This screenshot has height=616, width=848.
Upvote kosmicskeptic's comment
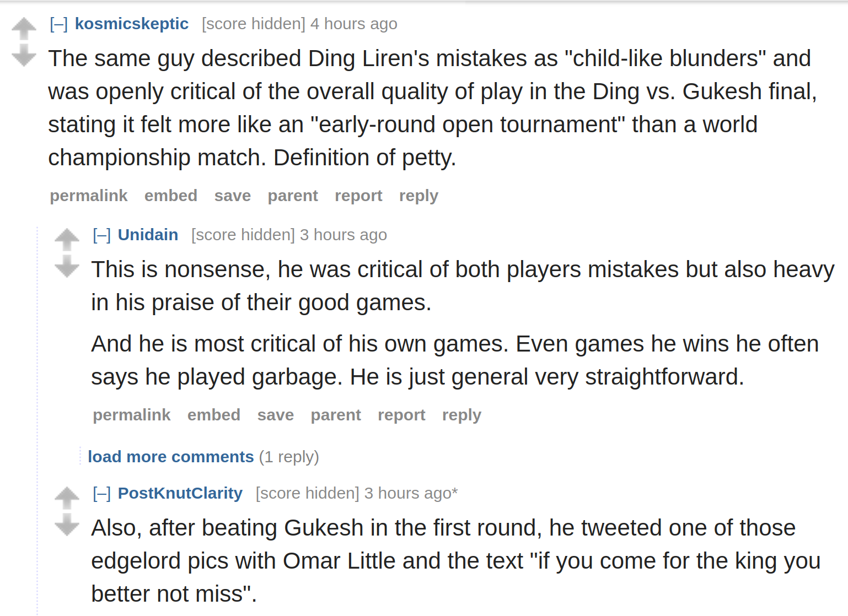pyautogui.click(x=24, y=29)
